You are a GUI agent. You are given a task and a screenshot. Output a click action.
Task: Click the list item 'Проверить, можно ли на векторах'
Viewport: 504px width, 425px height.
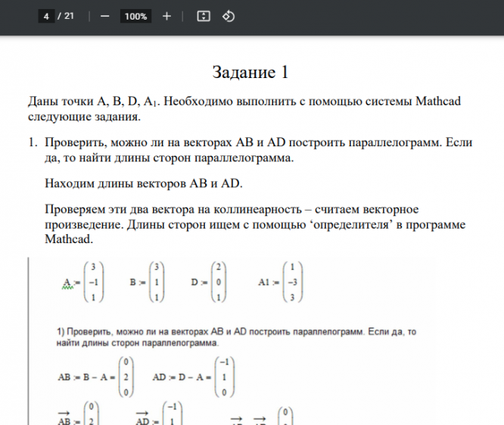[250, 150]
